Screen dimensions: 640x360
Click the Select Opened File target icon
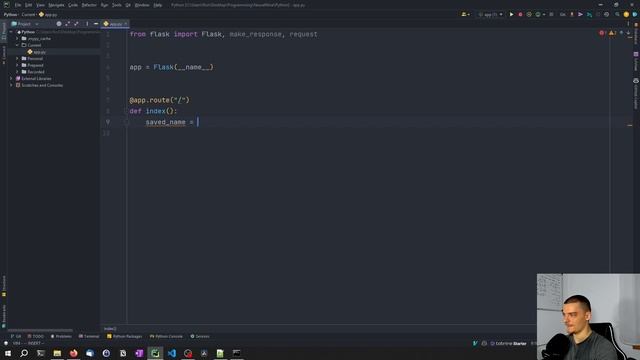pyautogui.click(x=59, y=24)
